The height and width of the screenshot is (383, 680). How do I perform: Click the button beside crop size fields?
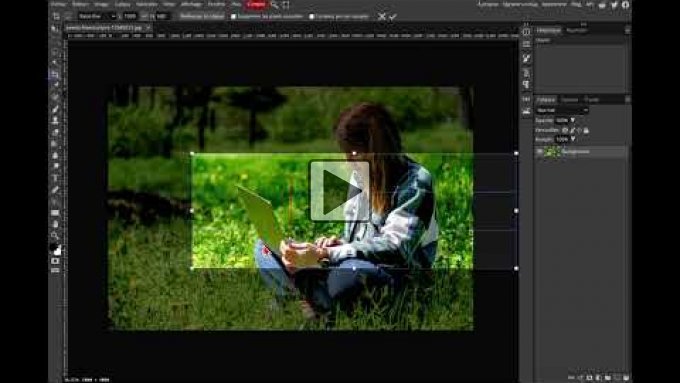click(202, 16)
